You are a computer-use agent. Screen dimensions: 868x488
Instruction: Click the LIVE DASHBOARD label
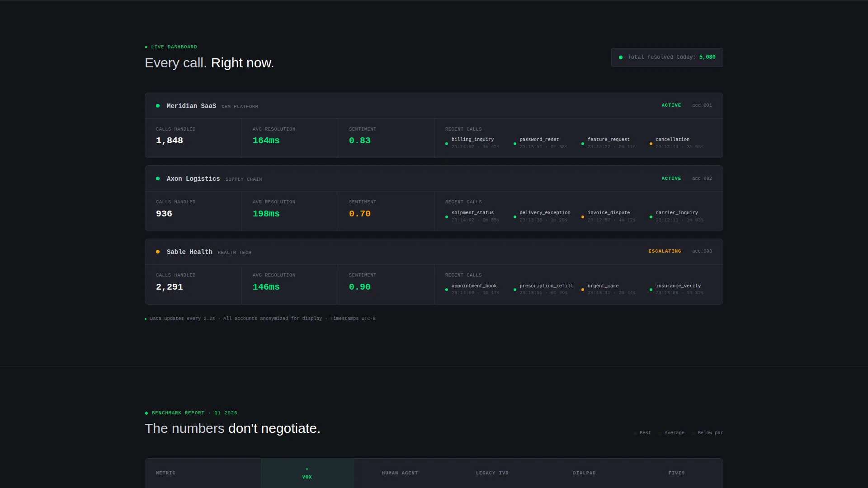tap(171, 47)
